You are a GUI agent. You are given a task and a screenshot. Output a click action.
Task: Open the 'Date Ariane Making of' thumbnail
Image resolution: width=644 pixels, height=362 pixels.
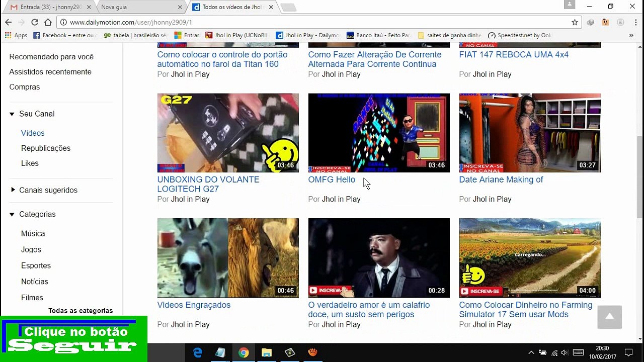530,133
